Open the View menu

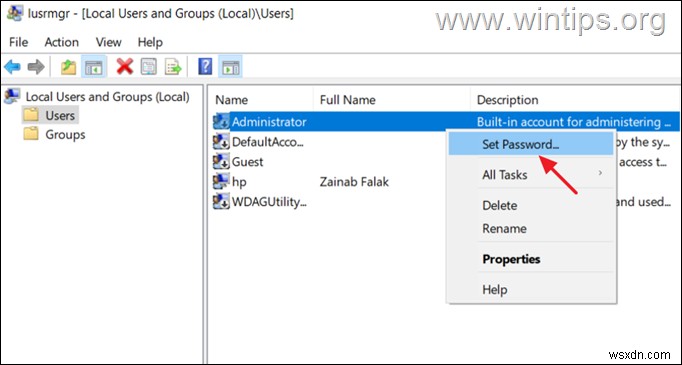click(108, 42)
